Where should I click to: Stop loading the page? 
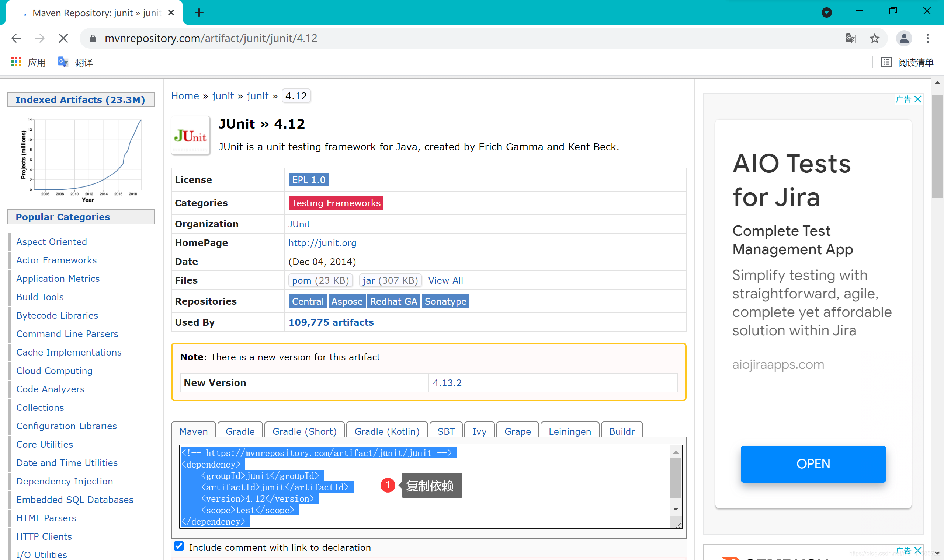point(63,38)
